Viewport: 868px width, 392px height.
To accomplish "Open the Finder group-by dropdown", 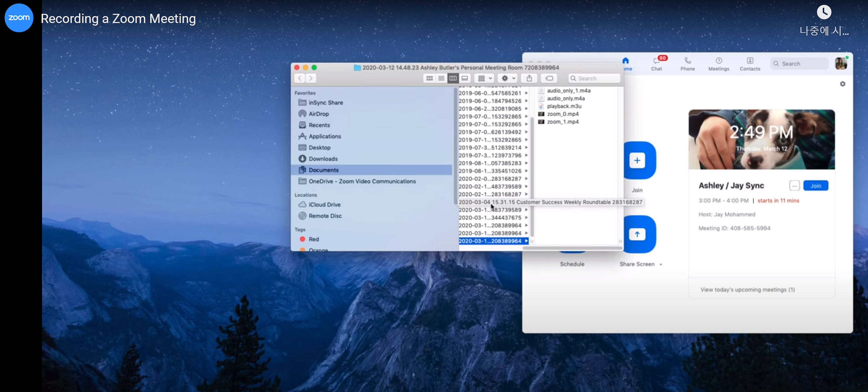I will 485,78.
